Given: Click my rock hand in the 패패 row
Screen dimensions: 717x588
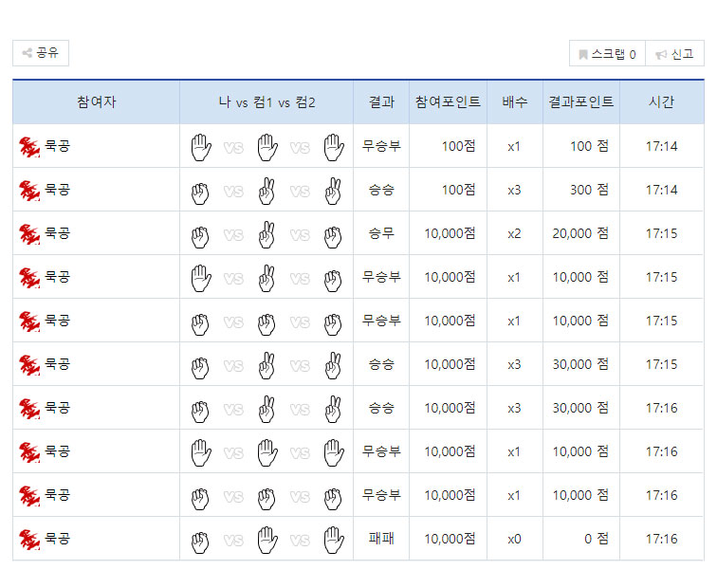Looking at the screenshot, I should pyautogui.click(x=199, y=540).
